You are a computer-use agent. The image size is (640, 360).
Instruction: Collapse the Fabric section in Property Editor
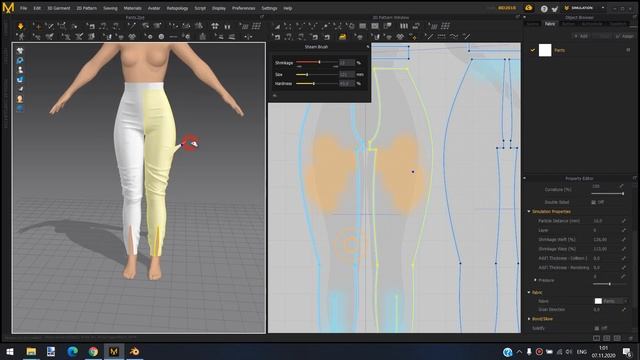[529, 292]
